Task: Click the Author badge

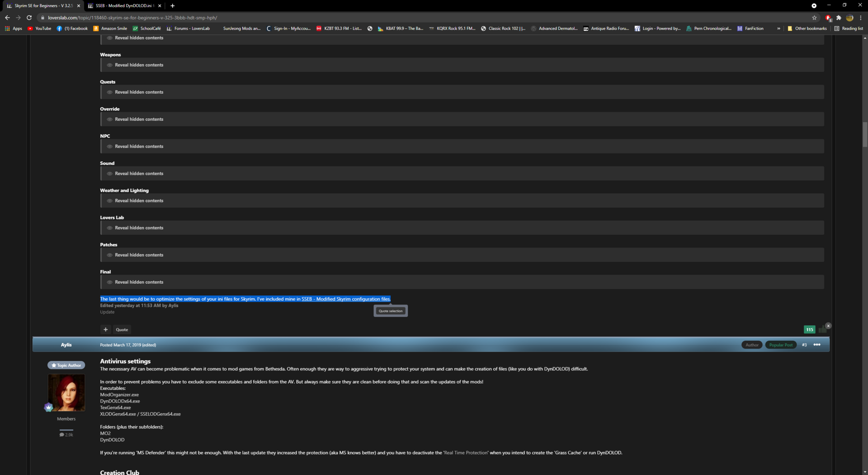Action: click(x=752, y=345)
